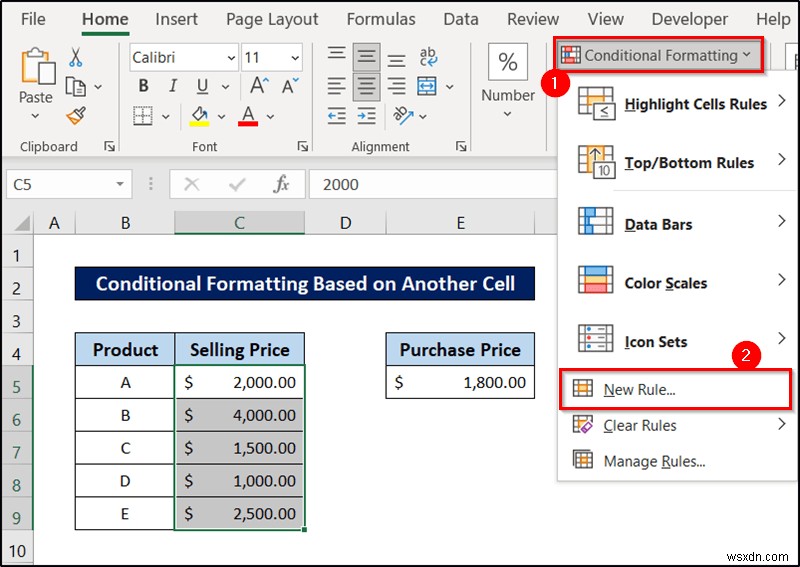This screenshot has width=800, height=567.
Task: Click the Copy icon
Action: coord(76,87)
